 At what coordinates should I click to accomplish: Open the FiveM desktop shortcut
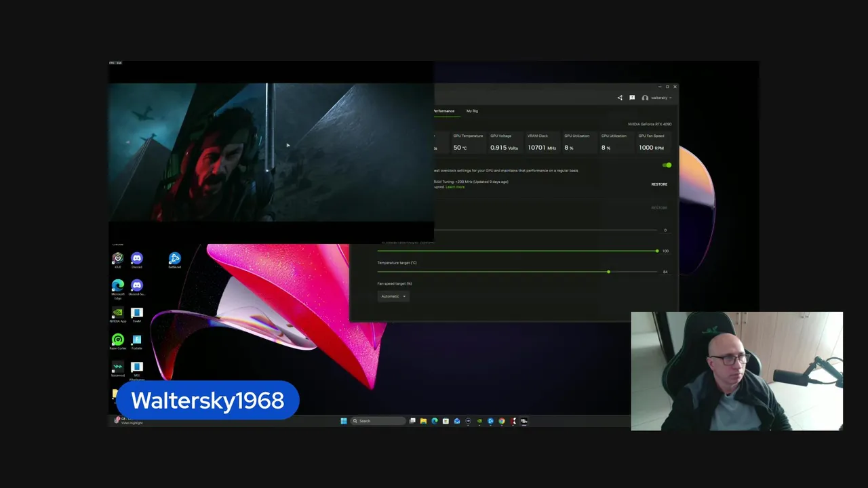137,314
